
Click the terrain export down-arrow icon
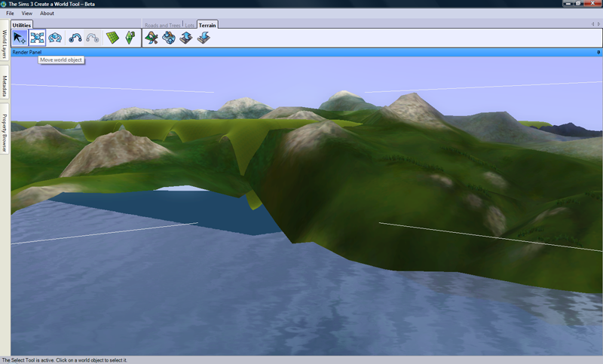click(204, 38)
